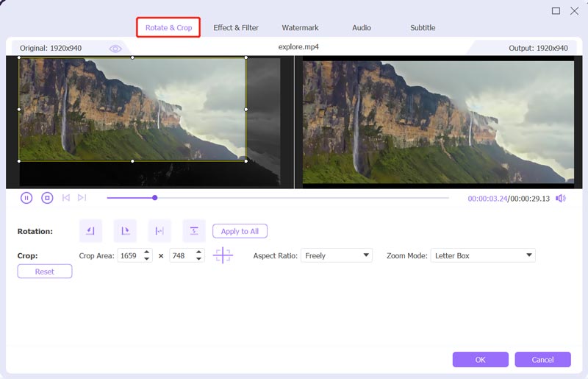Increase crop height value
The width and height of the screenshot is (588, 379).
pyautogui.click(x=198, y=252)
